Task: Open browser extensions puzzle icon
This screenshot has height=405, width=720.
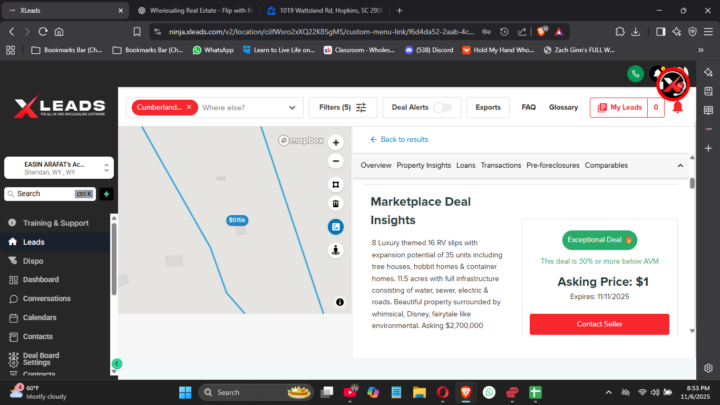Action: point(620,32)
